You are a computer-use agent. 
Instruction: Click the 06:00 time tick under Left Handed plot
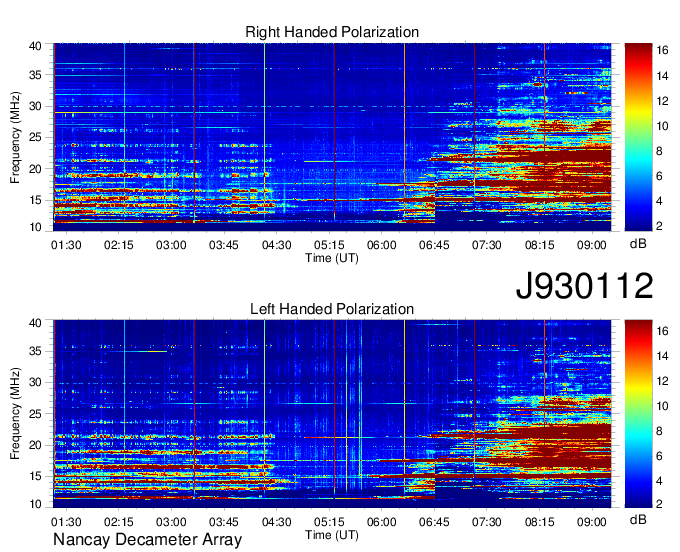pyautogui.click(x=382, y=522)
